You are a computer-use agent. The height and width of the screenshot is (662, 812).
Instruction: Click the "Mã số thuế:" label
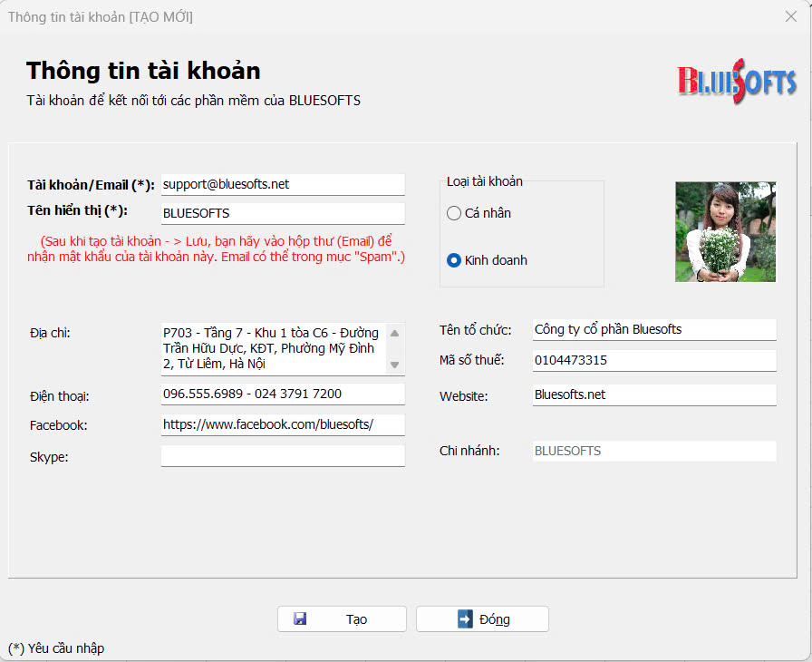[x=472, y=360]
